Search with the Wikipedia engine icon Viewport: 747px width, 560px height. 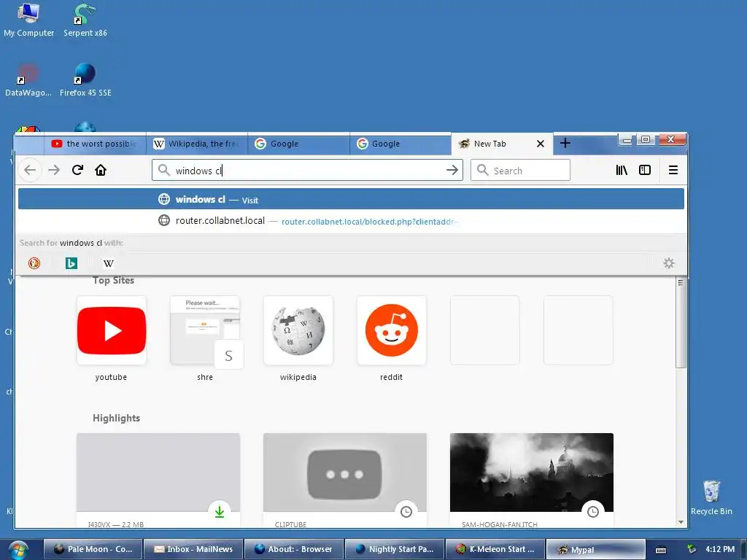tap(109, 262)
